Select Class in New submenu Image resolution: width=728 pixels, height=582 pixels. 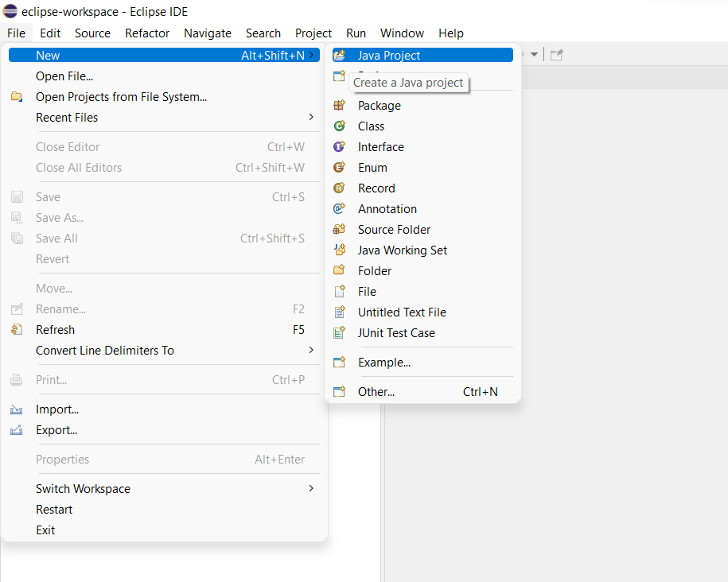click(423, 126)
